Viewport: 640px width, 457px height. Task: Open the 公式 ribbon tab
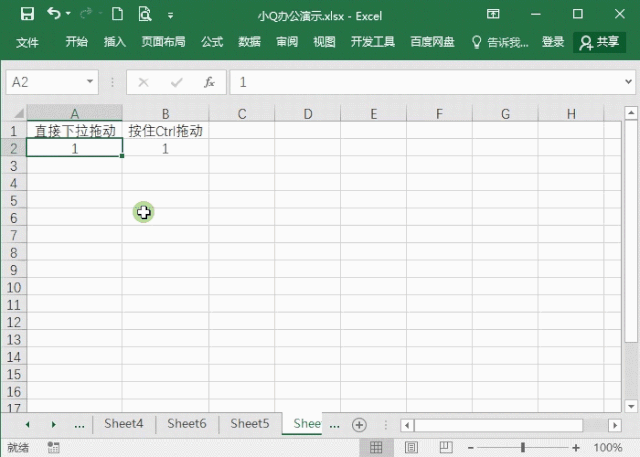click(x=212, y=42)
